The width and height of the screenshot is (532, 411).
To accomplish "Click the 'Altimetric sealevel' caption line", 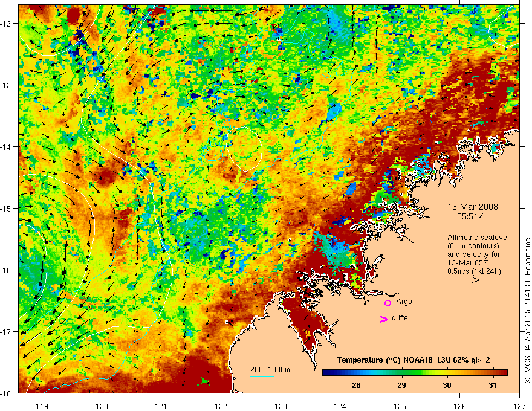I will (x=478, y=238).
